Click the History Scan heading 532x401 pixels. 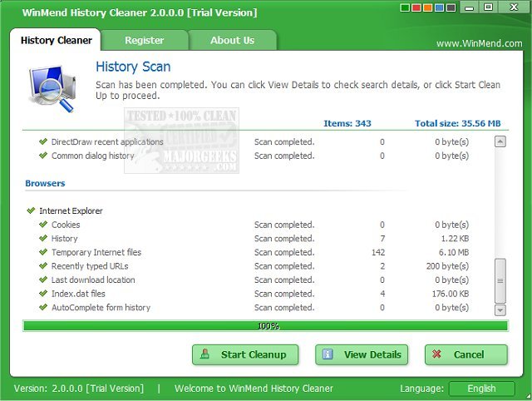[133, 67]
